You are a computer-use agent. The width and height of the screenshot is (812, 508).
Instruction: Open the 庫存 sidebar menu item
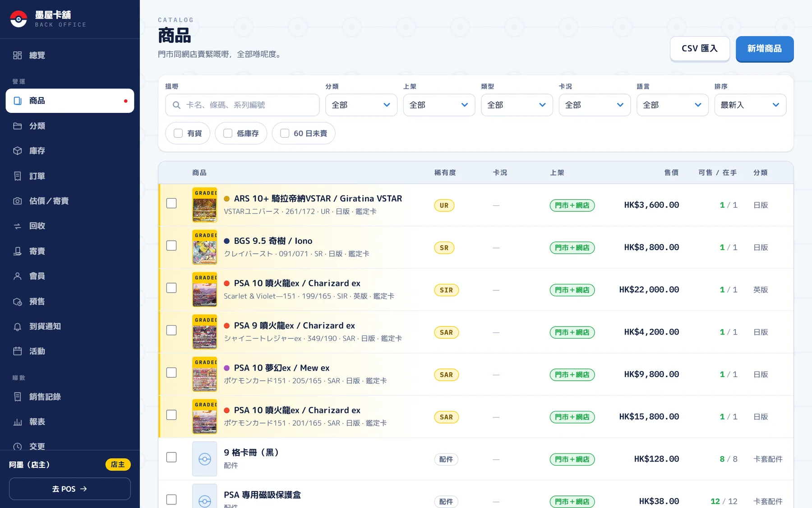[70, 151]
